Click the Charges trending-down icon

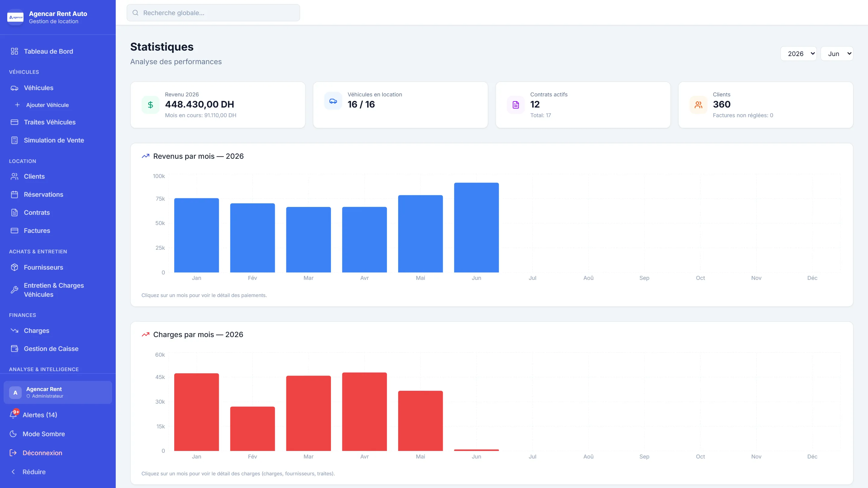[14, 331]
